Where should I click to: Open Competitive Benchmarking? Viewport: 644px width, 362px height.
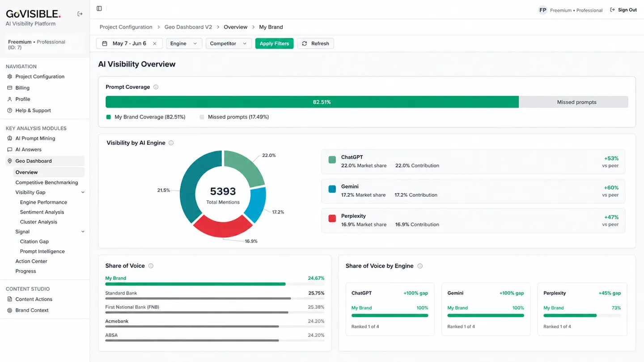tap(47, 182)
